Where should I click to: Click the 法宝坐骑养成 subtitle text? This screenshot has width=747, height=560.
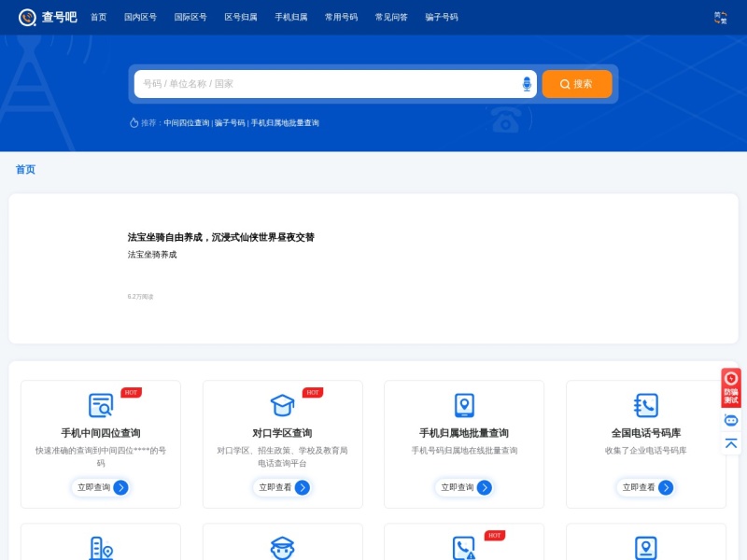point(152,255)
